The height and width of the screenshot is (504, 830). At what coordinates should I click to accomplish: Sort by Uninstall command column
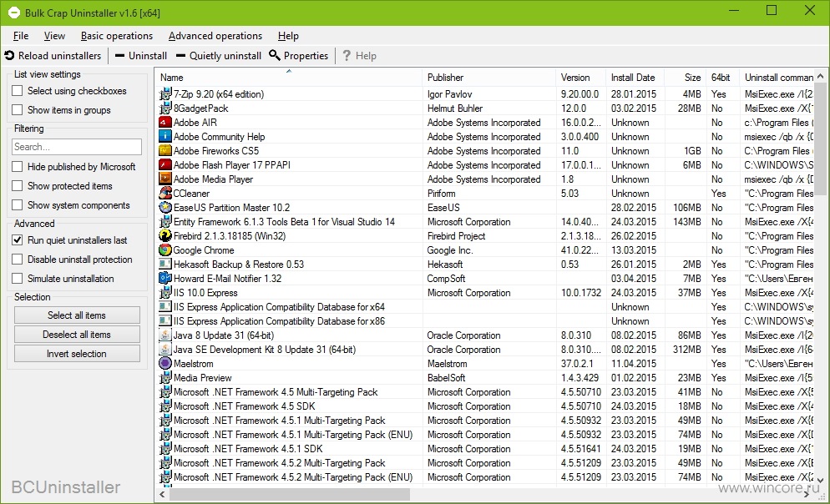tap(777, 78)
